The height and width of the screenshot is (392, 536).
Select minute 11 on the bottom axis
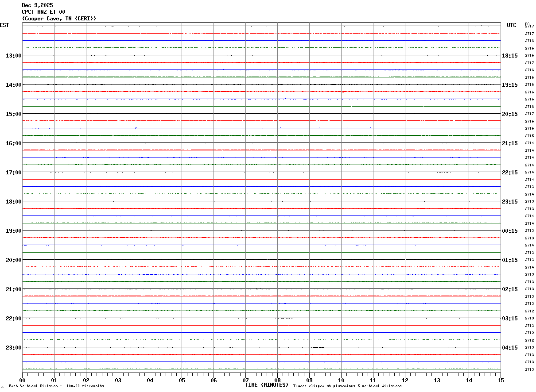pos(373,380)
